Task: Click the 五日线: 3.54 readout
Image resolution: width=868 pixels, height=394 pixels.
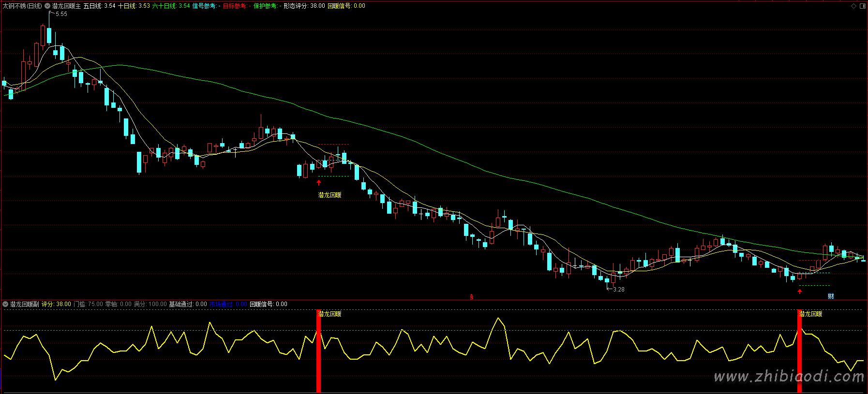Action: point(100,6)
